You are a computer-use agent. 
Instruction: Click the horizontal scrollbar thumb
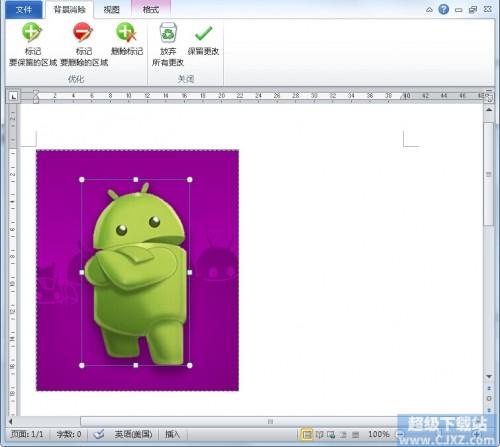tap(270, 422)
